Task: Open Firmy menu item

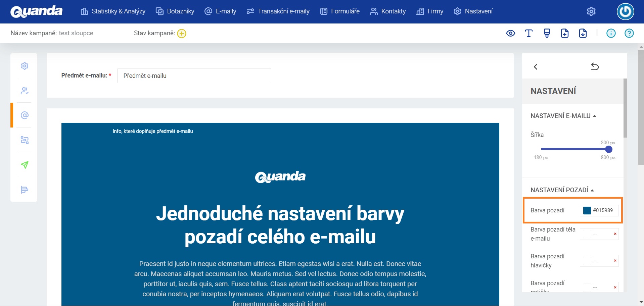Action: [x=430, y=11]
